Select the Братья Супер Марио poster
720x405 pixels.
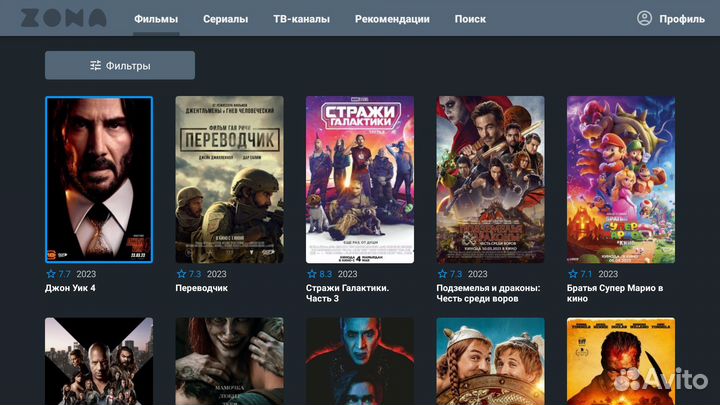point(621,180)
